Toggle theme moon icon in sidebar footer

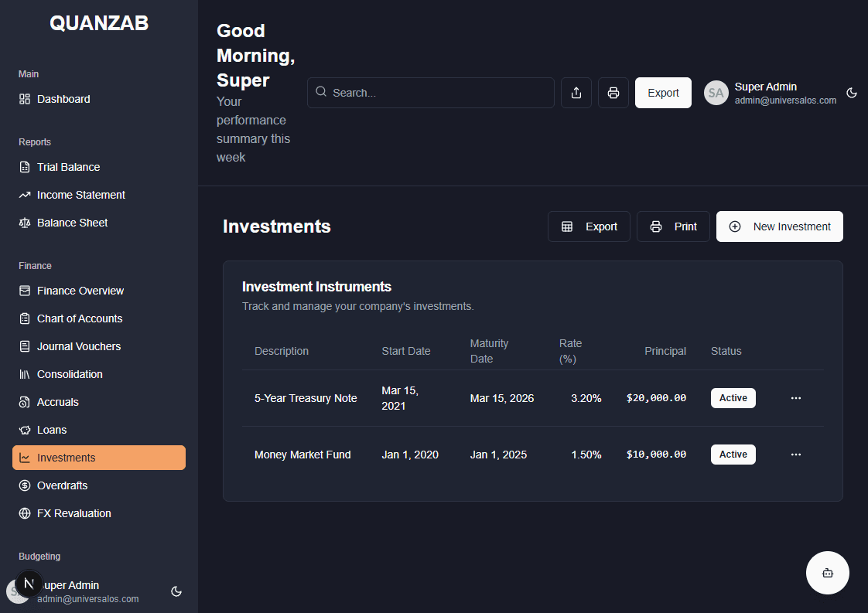click(x=176, y=591)
